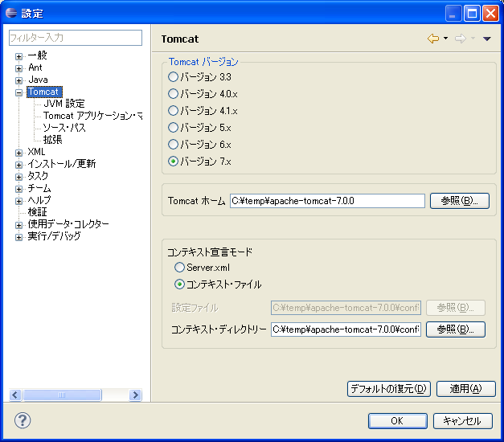
Task: Minimize the 設定 window
Action: tap(453, 14)
